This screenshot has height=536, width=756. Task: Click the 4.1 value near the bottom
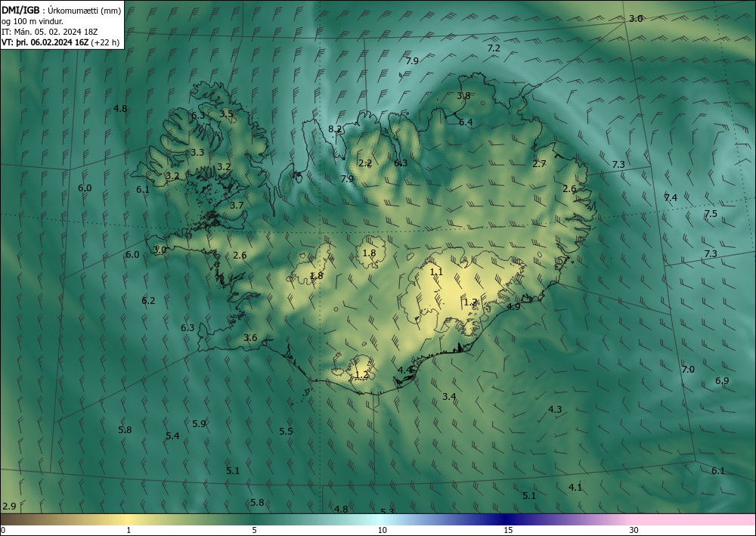(x=575, y=488)
